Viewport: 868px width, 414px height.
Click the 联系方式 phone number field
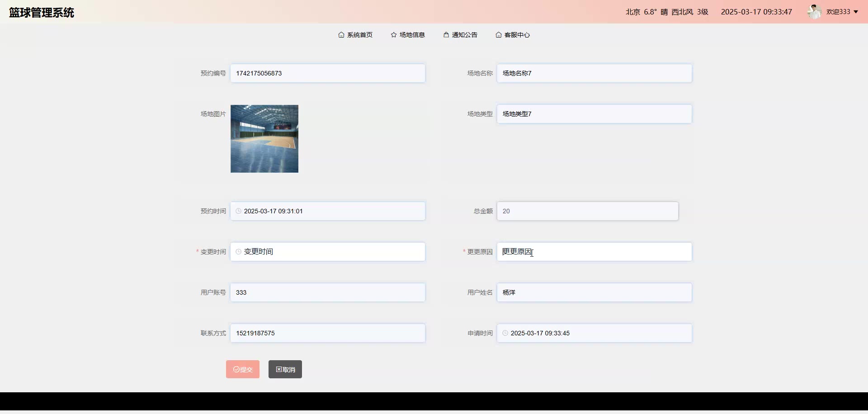pyautogui.click(x=328, y=333)
